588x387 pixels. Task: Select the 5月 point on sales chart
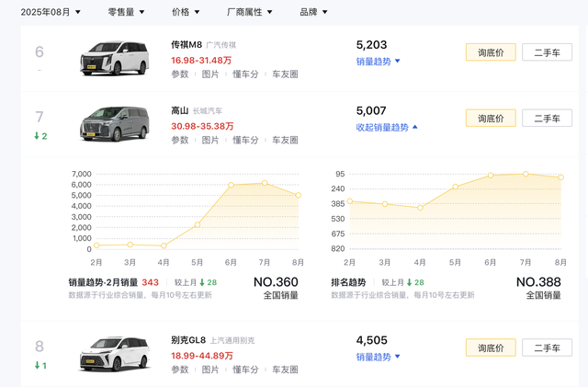[198, 225]
